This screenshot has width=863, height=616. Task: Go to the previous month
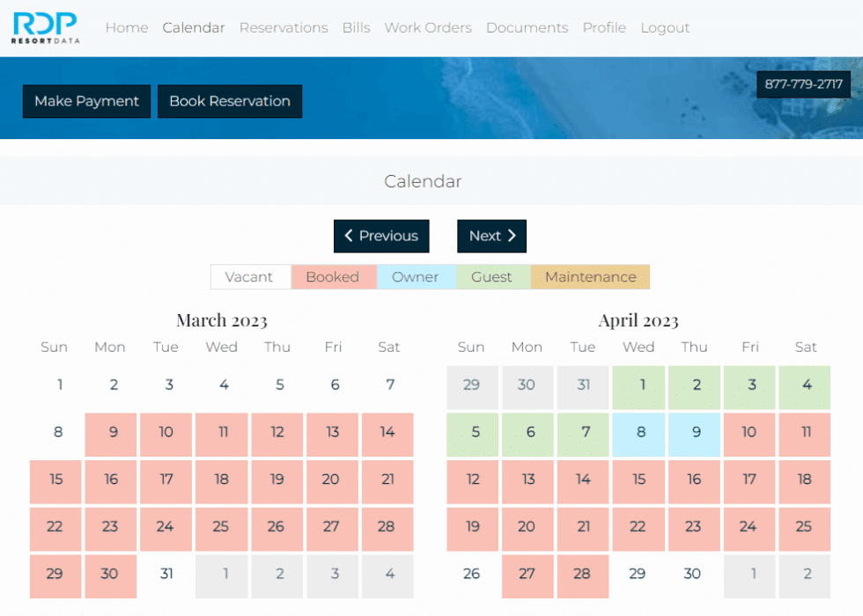(x=381, y=236)
